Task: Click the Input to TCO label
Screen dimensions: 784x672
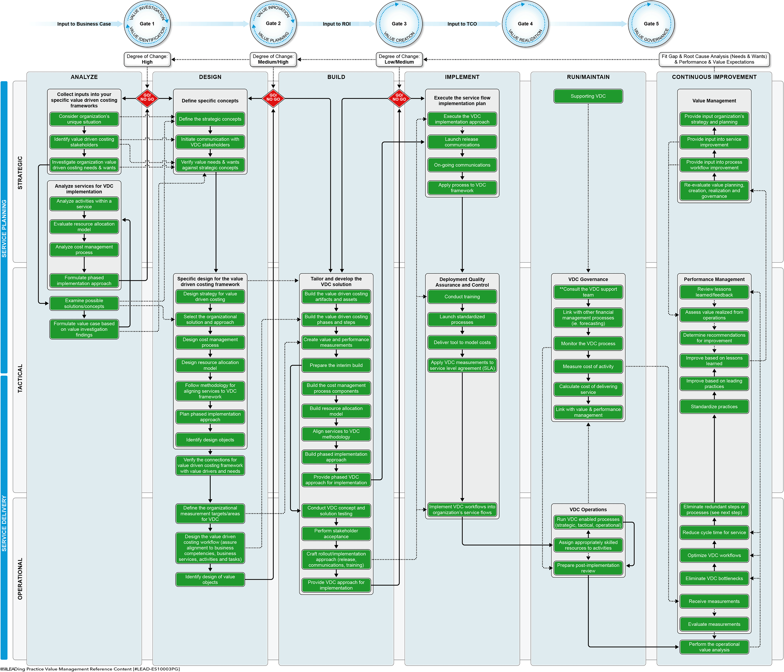Action: point(462,24)
